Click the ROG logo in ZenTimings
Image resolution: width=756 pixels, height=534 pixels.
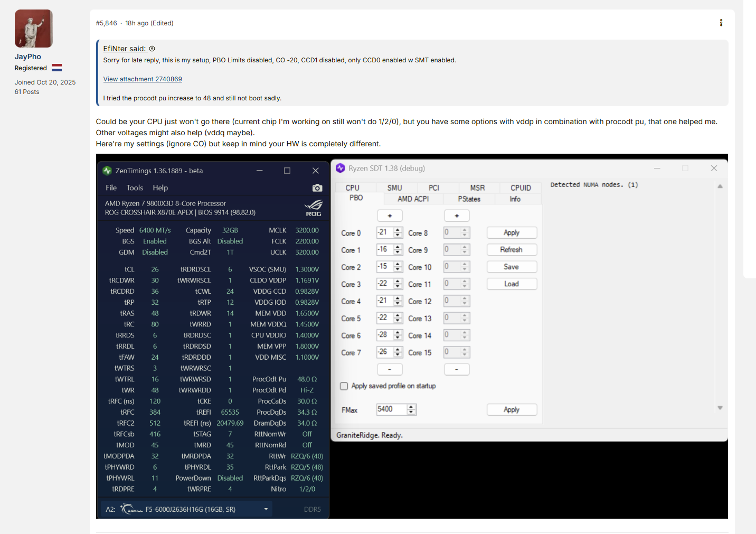[x=314, y=208]
